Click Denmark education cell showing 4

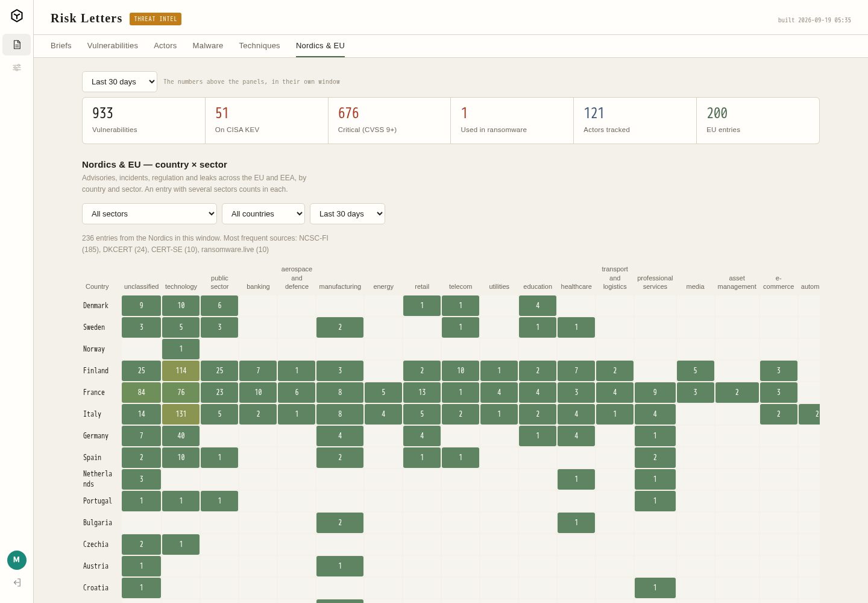538,306
